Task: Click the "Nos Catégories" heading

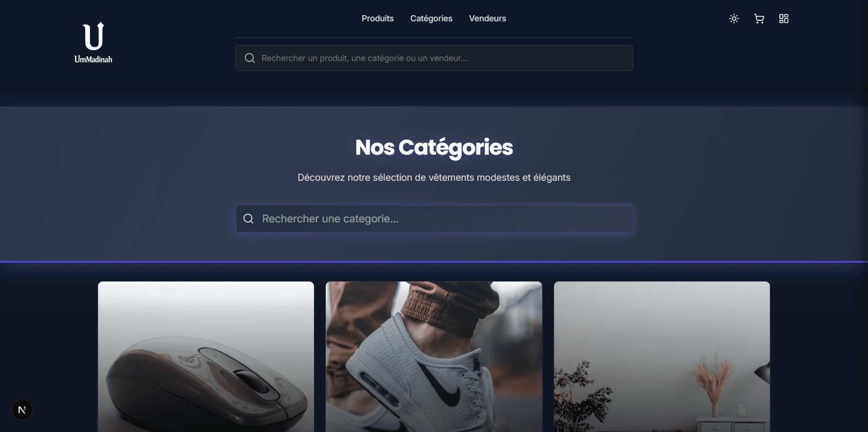Action: pyautogui.click(x=434, y=147)
